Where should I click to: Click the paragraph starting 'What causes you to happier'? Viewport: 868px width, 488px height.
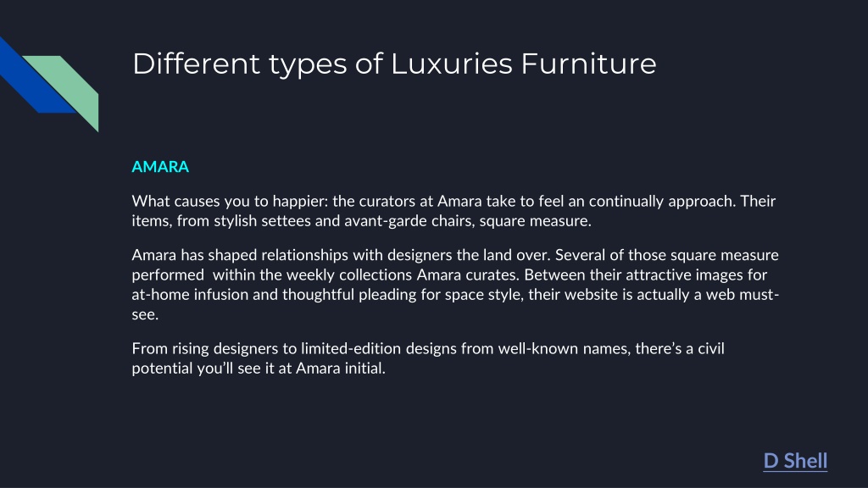[x=454, y=210]
